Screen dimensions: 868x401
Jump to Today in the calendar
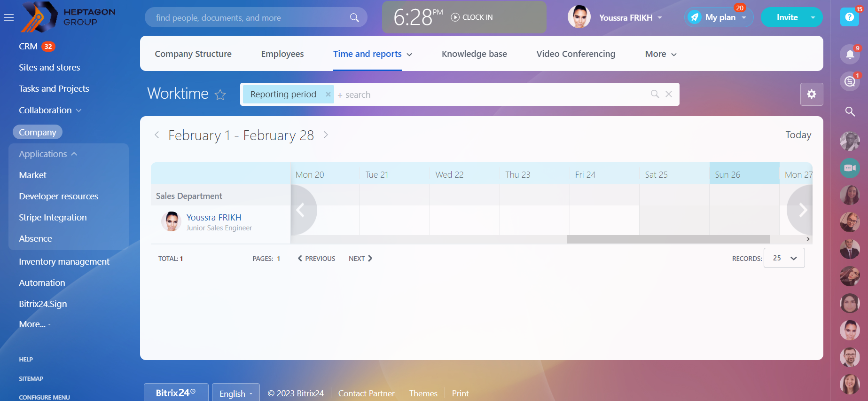(x=798, y=135)
